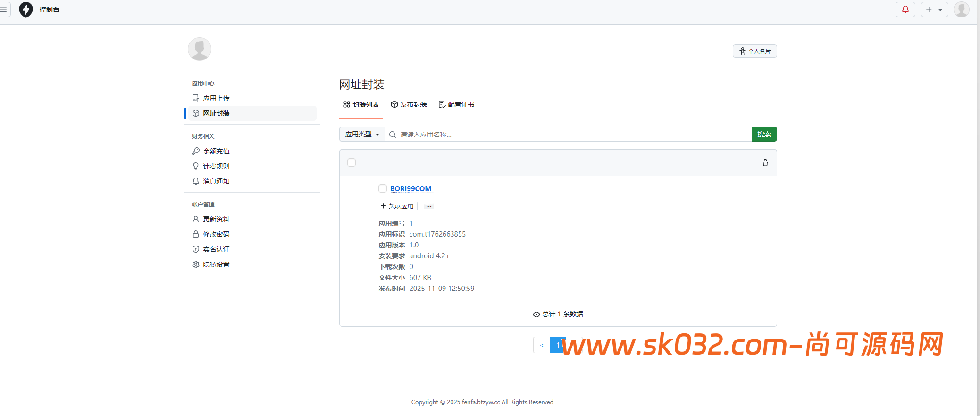Open the plus create dropdown in the header

pos(934,9)
